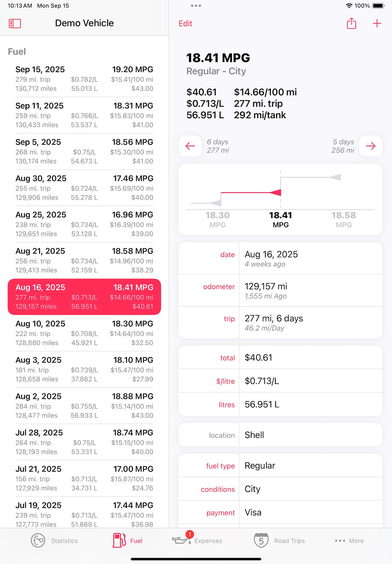This screenshot has height=564, width=392.
Task: Select the Aug 10, 2025 fuel entry
Action: 84,333
